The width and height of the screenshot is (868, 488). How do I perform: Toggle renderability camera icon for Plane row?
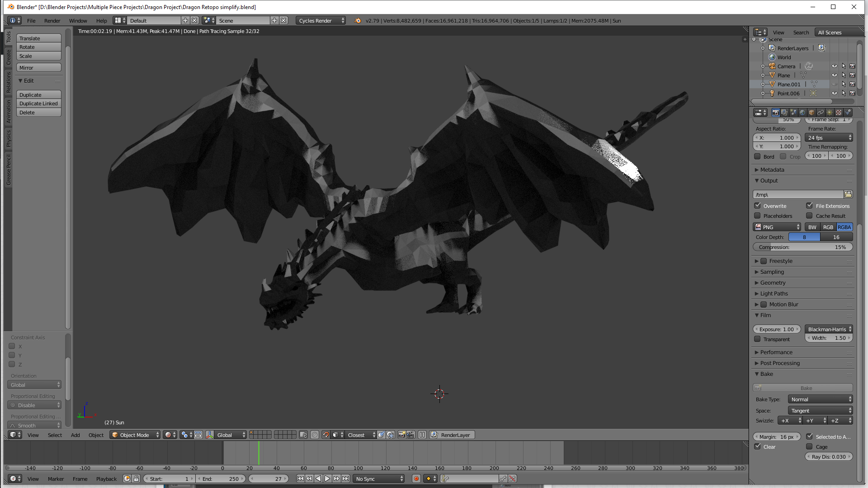coord(852,75)
